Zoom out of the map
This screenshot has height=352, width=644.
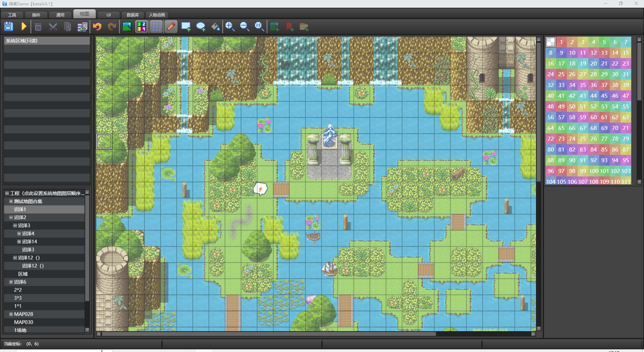(x=245, y=27)
